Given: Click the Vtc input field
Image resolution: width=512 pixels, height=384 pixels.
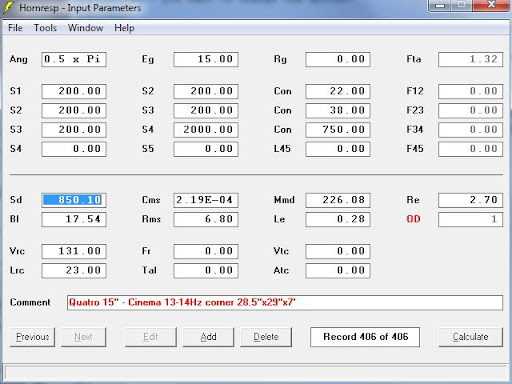Looking at the screenshot, I should (338, 251).
